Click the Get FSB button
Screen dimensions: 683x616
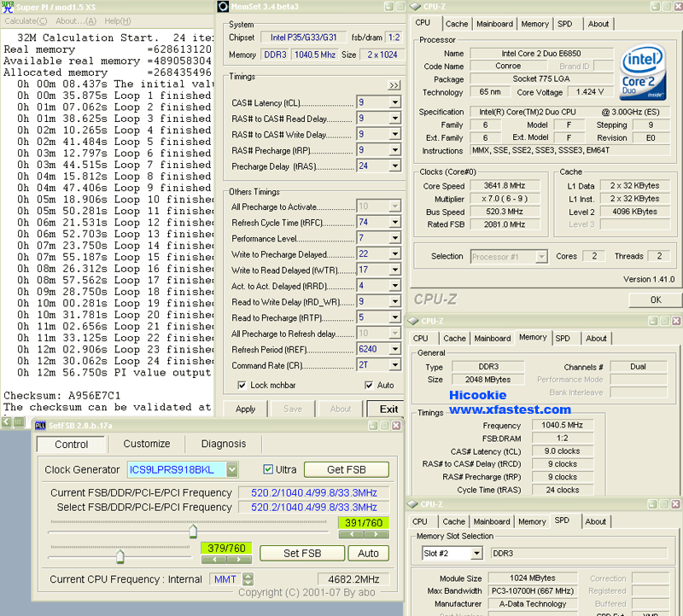pos(347,469)
